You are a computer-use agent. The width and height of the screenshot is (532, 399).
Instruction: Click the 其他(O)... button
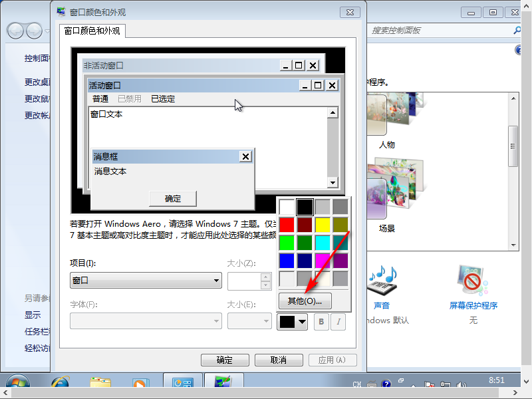(305, 301)
